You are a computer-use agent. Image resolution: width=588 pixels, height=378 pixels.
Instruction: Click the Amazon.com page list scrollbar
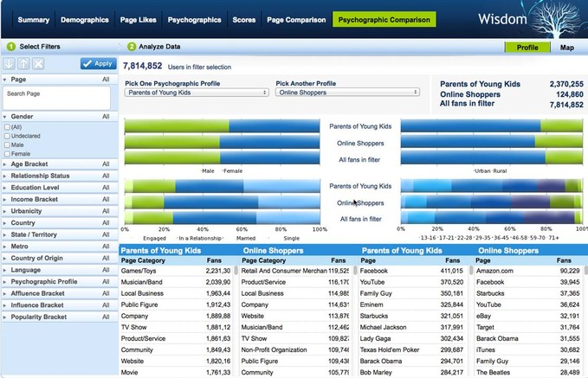click(585, 270)
